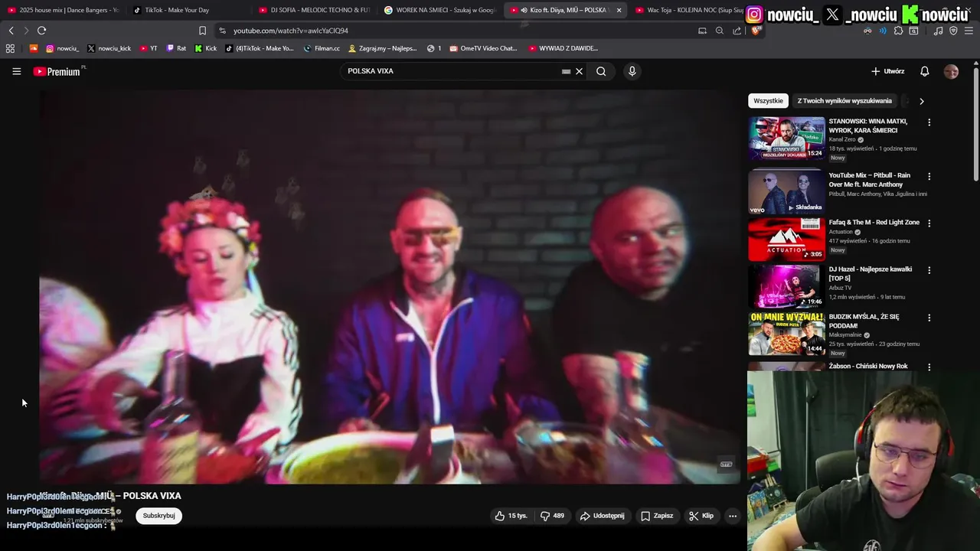
Task: Open the account avatar menu
Action: [x=951, y=71]
